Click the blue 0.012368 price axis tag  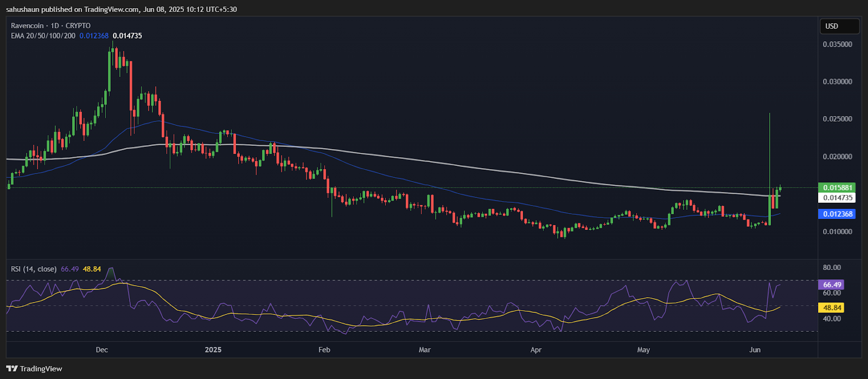coord(837,214)
